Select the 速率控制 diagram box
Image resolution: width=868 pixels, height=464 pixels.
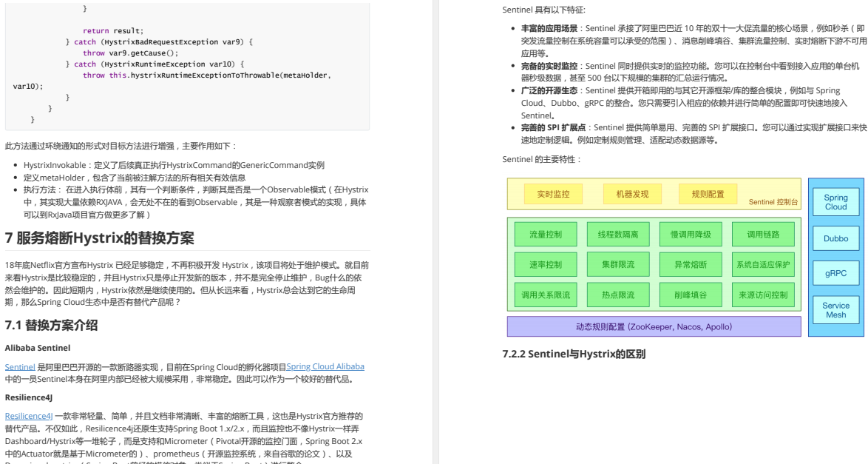545,264
